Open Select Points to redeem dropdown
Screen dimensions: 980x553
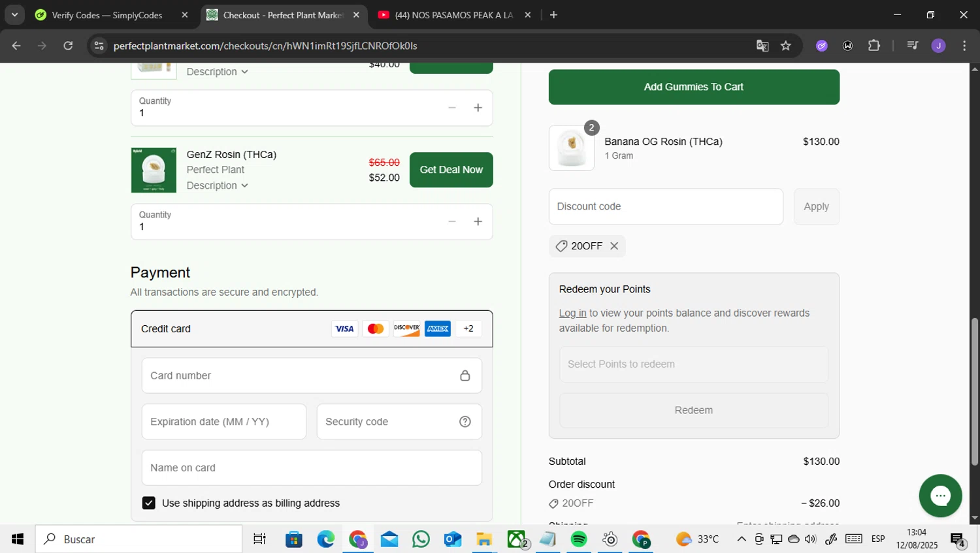pos(694,364)
